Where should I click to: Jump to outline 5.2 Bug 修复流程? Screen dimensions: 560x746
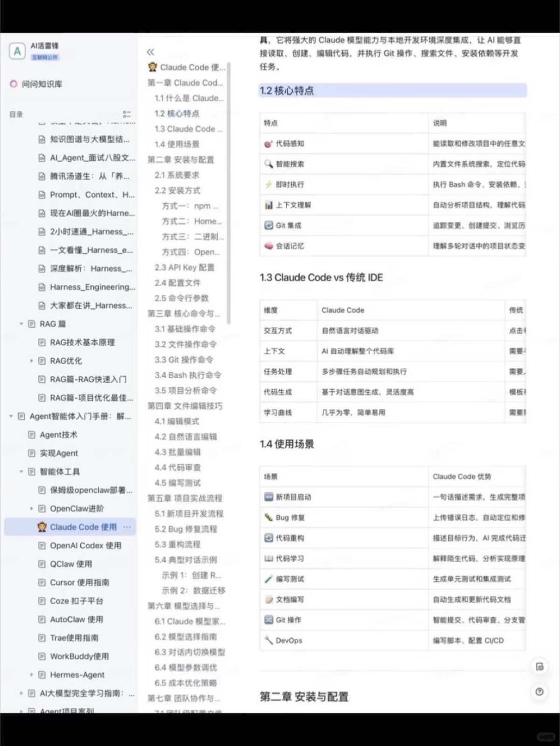[186, 529]
